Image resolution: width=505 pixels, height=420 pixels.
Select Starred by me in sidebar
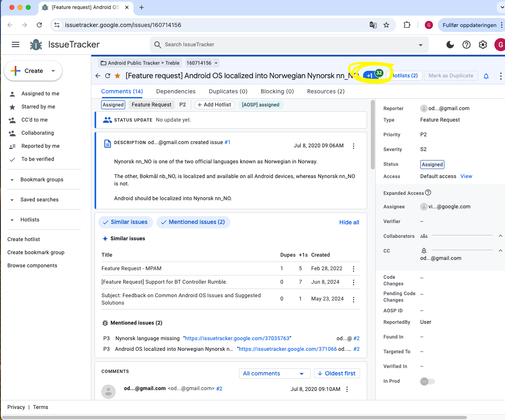(38, 107)
